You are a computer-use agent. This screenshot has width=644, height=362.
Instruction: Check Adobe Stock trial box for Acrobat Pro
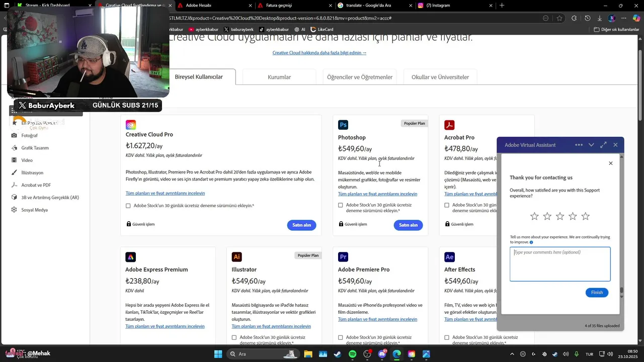pyautogui.click(x=447, y=205)
